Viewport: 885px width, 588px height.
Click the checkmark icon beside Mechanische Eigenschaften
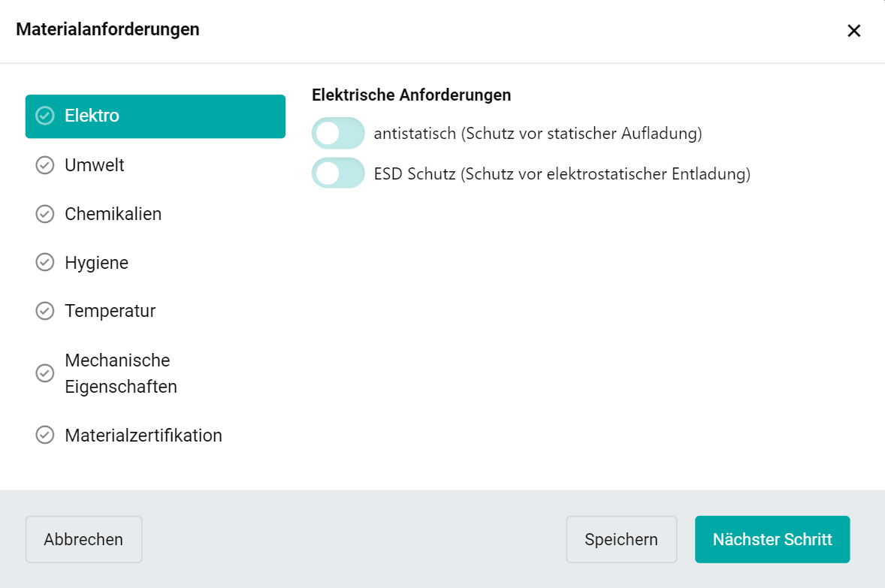pos(46,373)
